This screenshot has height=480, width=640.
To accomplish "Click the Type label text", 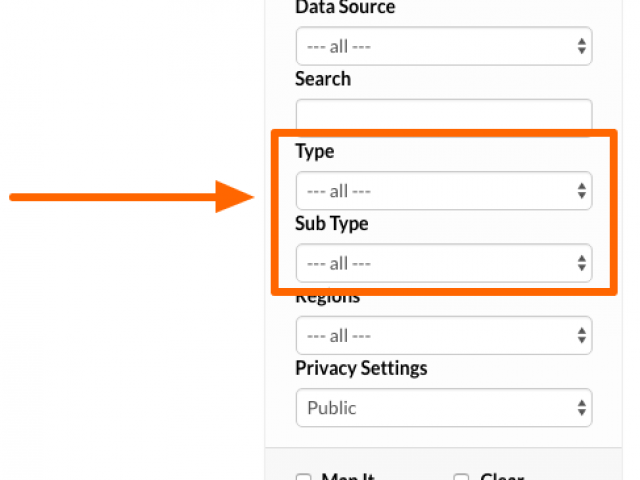I will (x=315, y=152).
